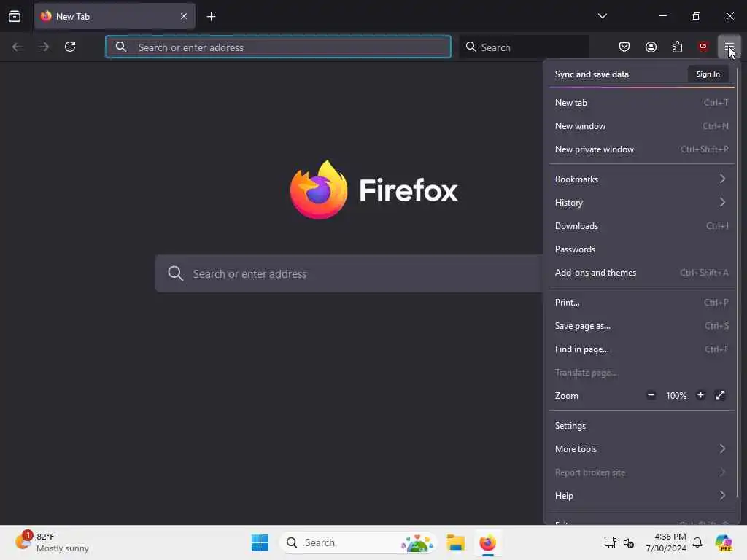Viewport: 747px width, 560px height.
Task: Click the New Tab tab
Action: (x=115, y=16)
